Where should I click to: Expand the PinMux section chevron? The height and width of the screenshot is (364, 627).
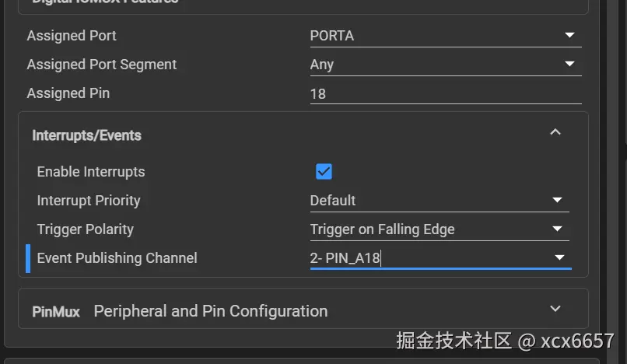coord(555,310)
